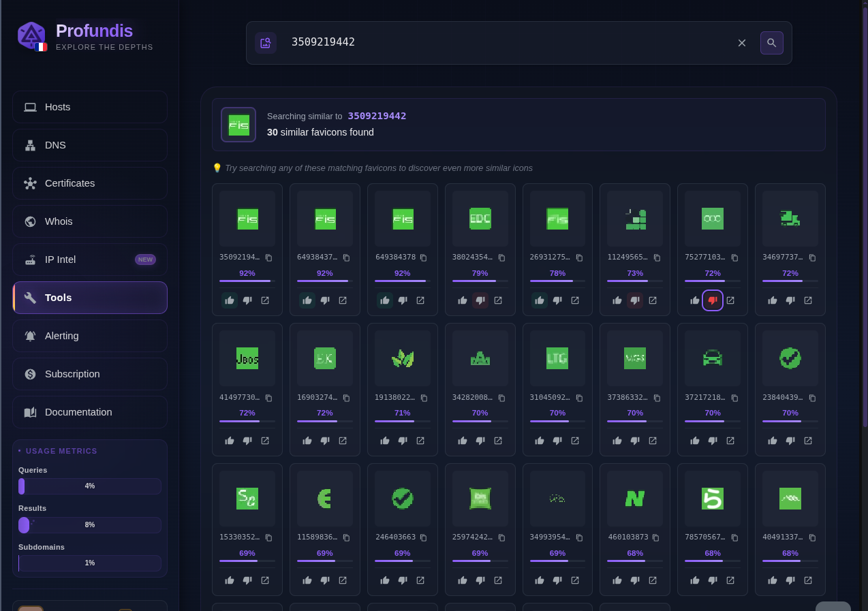Open external link for green N favicon
The width and height of the screenshot is (868, 611).
653,580
